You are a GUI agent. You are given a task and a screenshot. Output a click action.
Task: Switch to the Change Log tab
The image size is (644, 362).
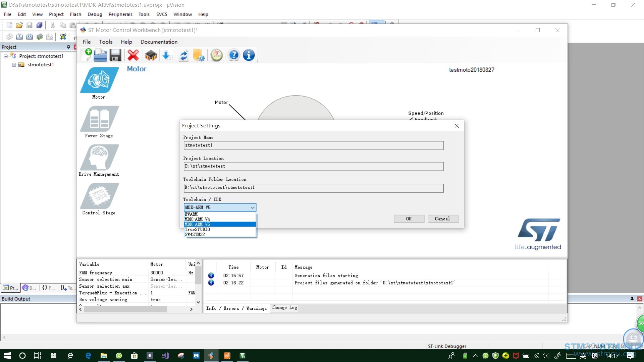coord(284,308)
